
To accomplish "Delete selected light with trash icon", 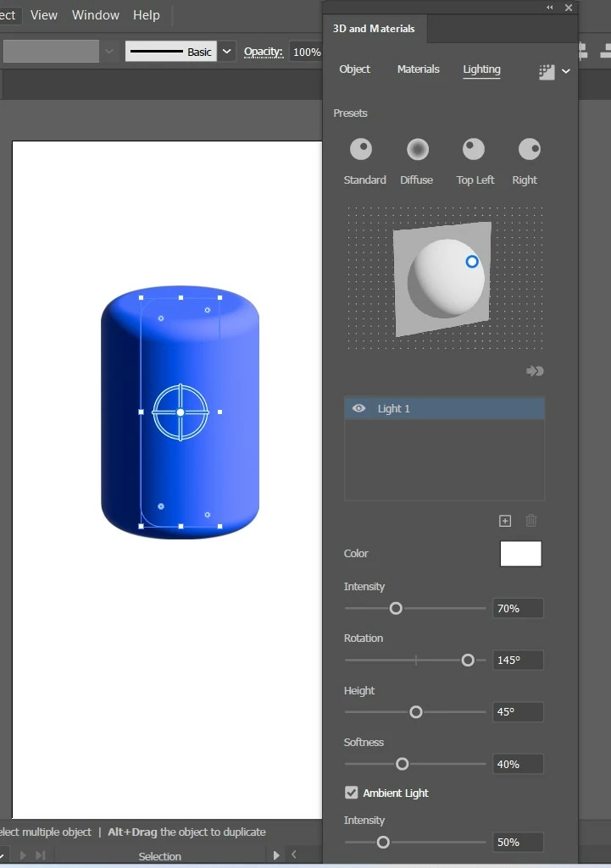I will coord(530,521).
